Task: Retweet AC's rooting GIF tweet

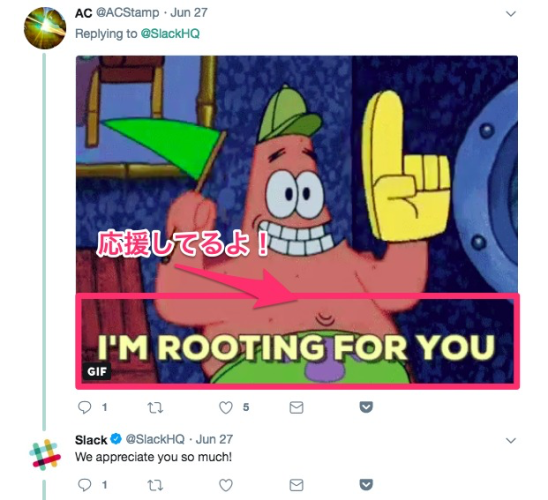Action: click(155, 407)
